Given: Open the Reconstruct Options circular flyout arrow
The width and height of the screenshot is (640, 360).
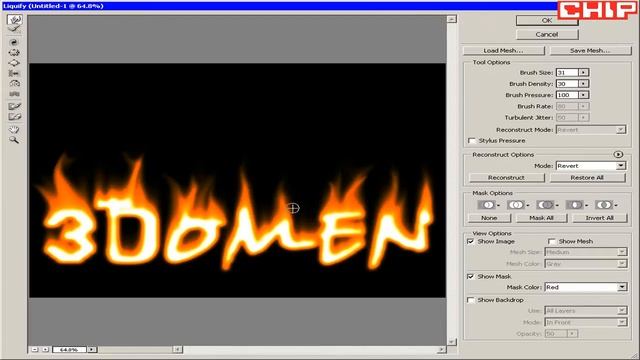Looking at the screenshot, I should click(618, 155).
